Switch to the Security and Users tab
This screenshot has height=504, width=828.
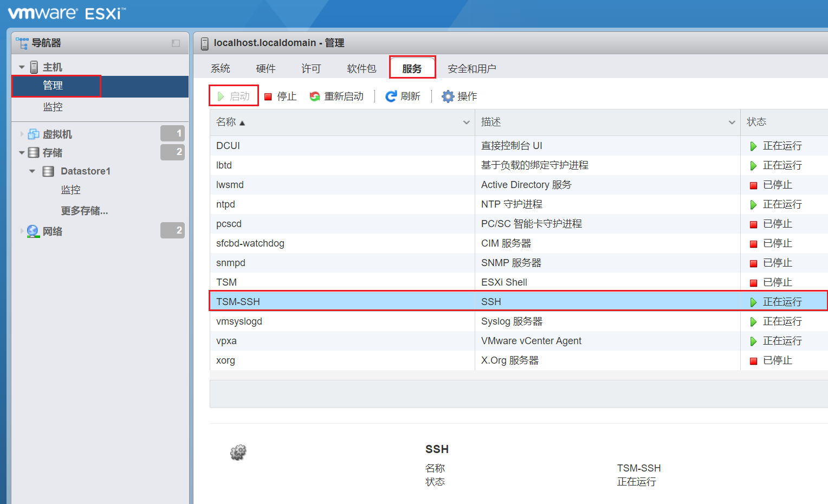471,69
